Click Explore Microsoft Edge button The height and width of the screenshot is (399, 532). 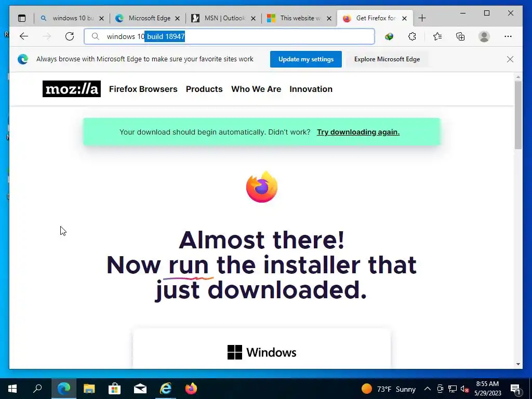(x=387, y=59)
